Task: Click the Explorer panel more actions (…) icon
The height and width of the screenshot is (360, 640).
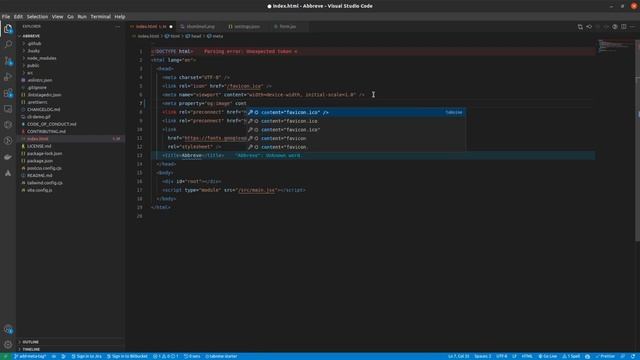Action: [118, 27]
